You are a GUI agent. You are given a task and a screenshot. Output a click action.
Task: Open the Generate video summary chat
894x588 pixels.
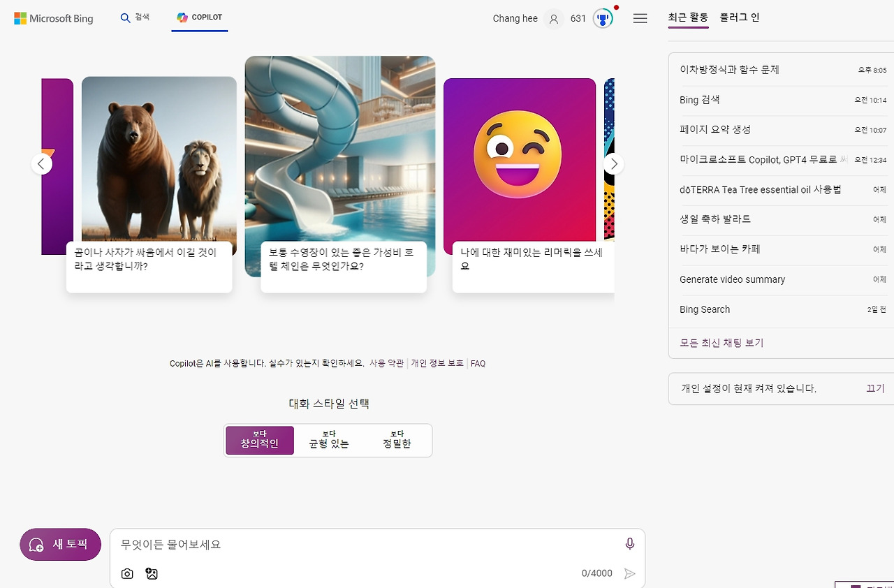point(783,279)
